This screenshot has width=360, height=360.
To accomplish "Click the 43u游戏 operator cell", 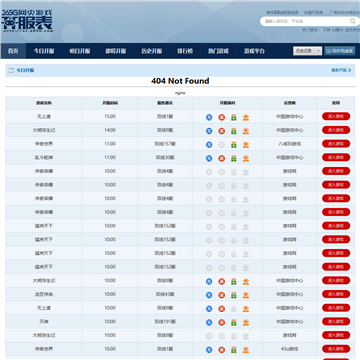I will tap(289, 349).
